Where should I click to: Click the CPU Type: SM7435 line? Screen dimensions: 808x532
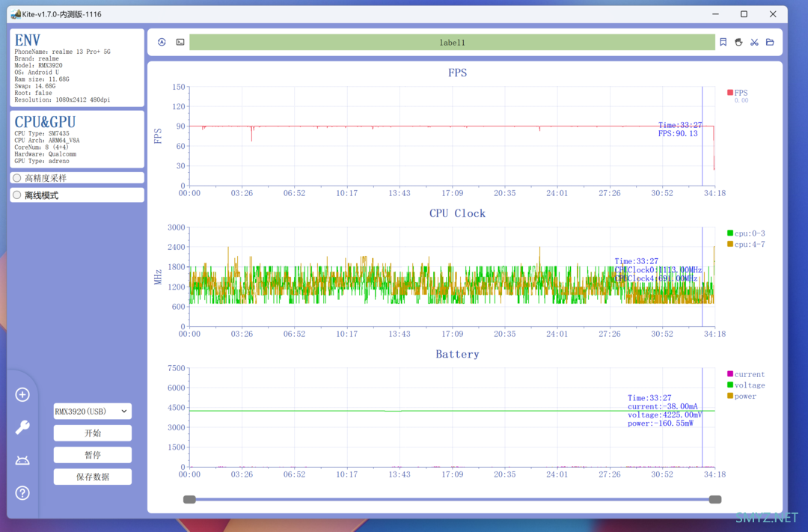(x=42, y=133)
